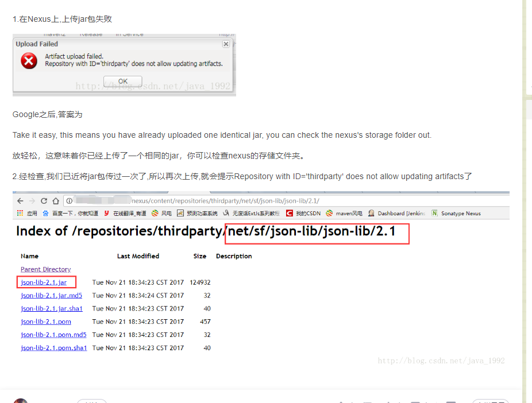This screenshot has height=403, width=532.
Task: Open the json-lib-2.1.jar.sha1 link
Action: [x=52, y=309]
